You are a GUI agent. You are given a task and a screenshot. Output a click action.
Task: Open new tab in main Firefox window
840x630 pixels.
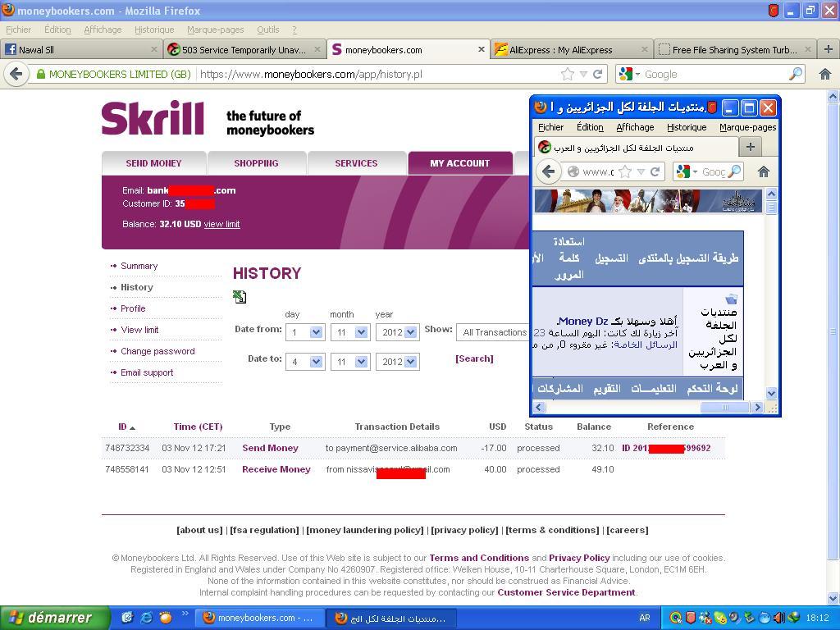(x=829, y=49)
